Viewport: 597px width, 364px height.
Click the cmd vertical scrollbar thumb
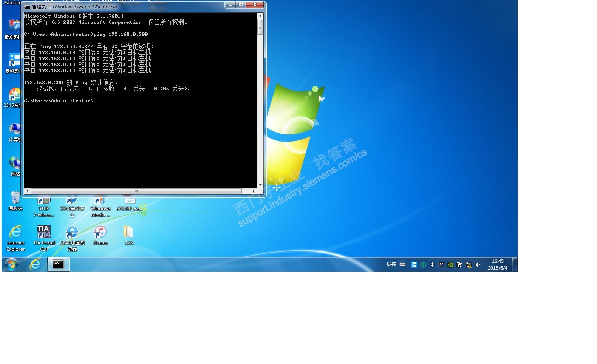260,27
